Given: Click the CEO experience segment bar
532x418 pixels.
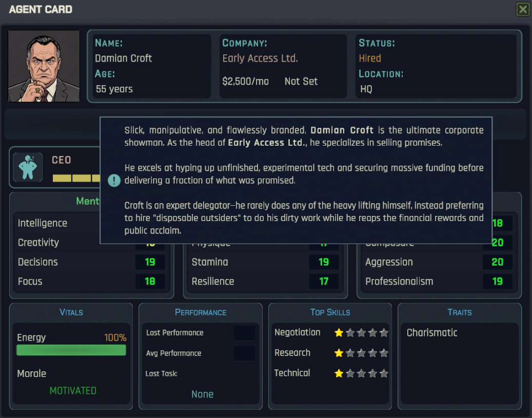Looking at the screenshot, I should (x=76, y=178).
